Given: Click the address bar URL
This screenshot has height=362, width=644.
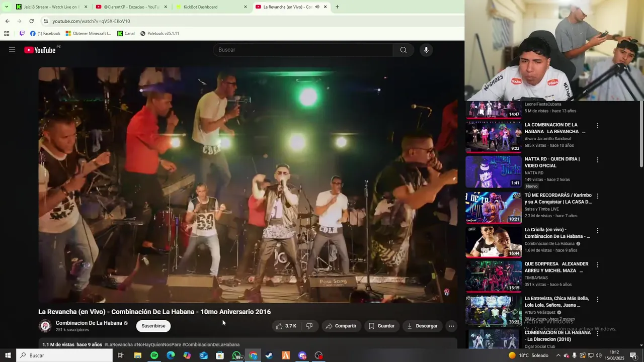Looking at the screenshot, I should [91, 21].
